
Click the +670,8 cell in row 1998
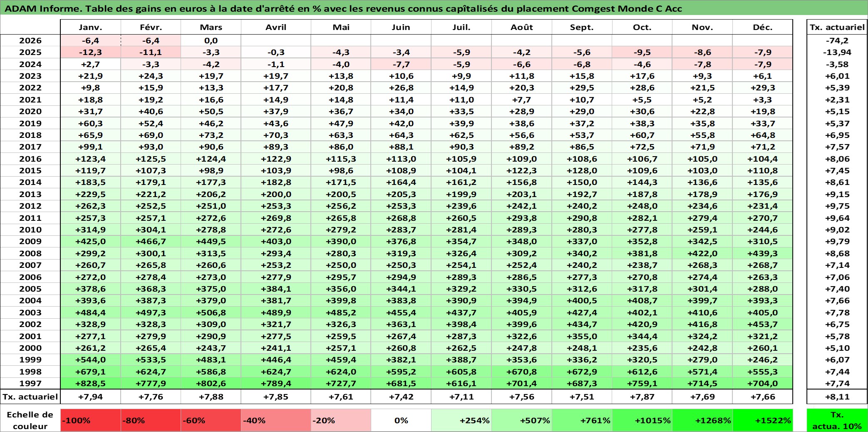click(x=522, y=372)
